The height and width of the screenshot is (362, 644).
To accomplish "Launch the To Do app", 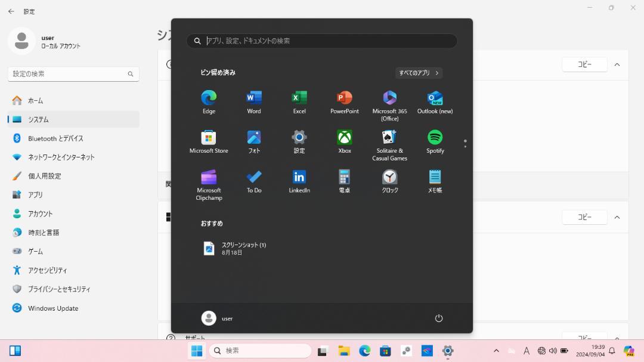I will tap(254, 181).
